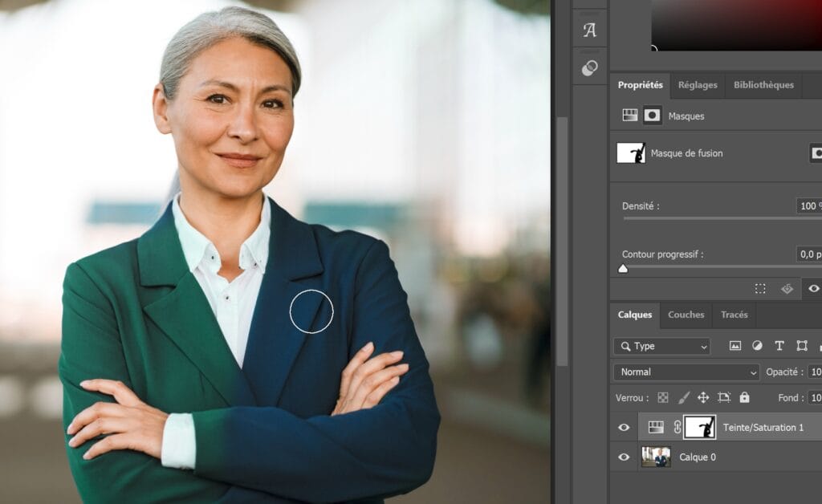Screen dimensions: 822x504
Task: Click the apply mask icon
Action: (787, 289)
